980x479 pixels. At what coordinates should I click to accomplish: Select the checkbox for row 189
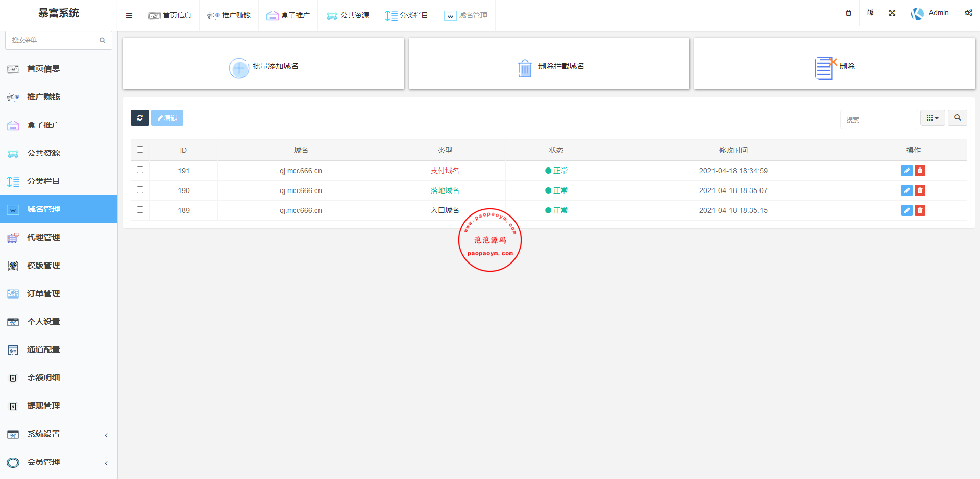click(x=140, y=210)
